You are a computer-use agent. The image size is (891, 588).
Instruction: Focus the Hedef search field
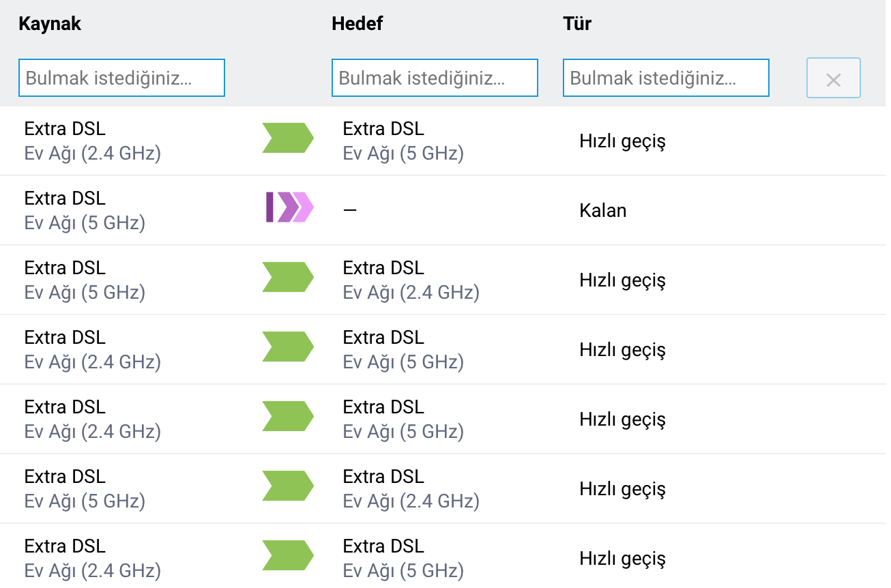[435, 78]
